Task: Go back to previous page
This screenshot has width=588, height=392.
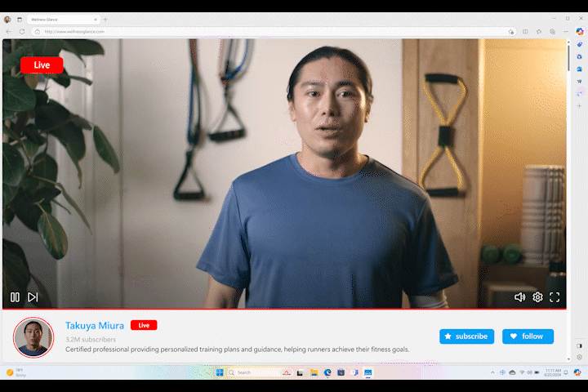Action: [8, 32]
